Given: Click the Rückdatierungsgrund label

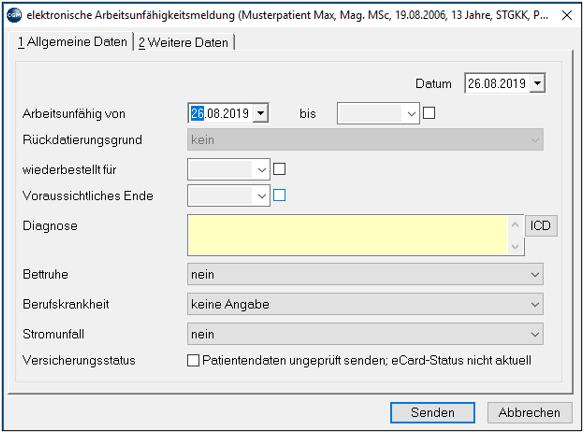Looking at the screenshot, I should [82, 140].
